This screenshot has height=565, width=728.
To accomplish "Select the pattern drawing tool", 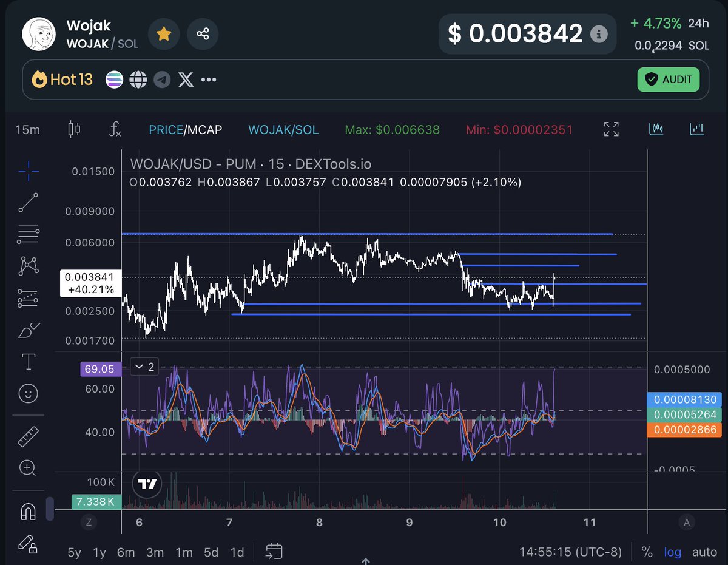I will (x=29, y=265).
